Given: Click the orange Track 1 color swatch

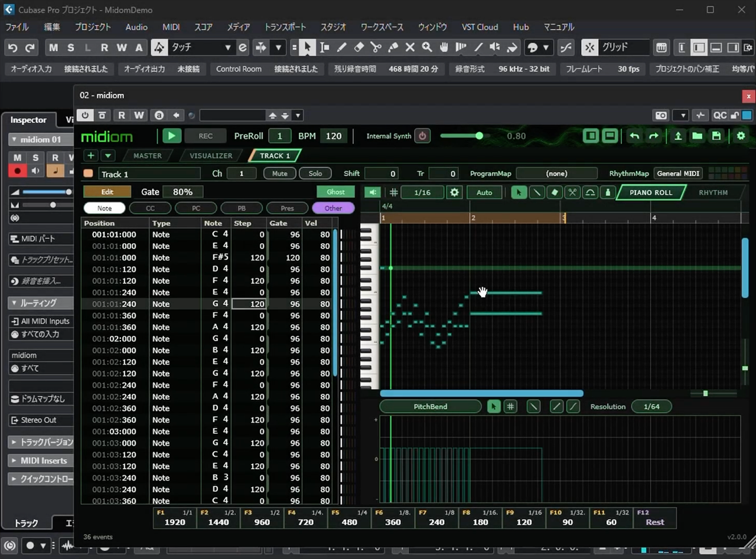Looking at the screenshot, I should [88, 174].
